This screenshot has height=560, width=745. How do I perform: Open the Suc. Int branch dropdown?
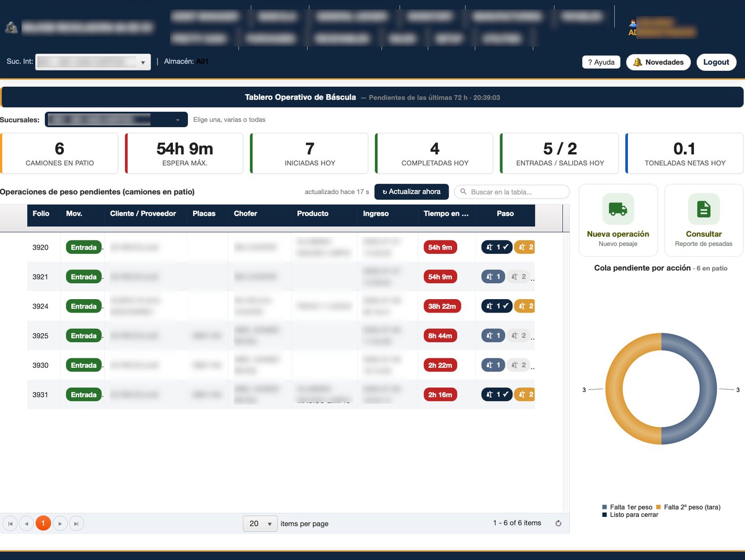point(93,62)
